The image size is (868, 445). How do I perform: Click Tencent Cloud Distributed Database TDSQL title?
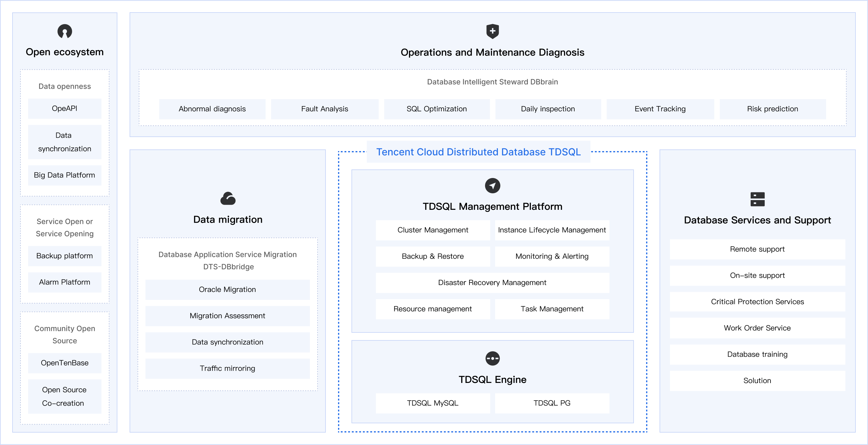478,152
